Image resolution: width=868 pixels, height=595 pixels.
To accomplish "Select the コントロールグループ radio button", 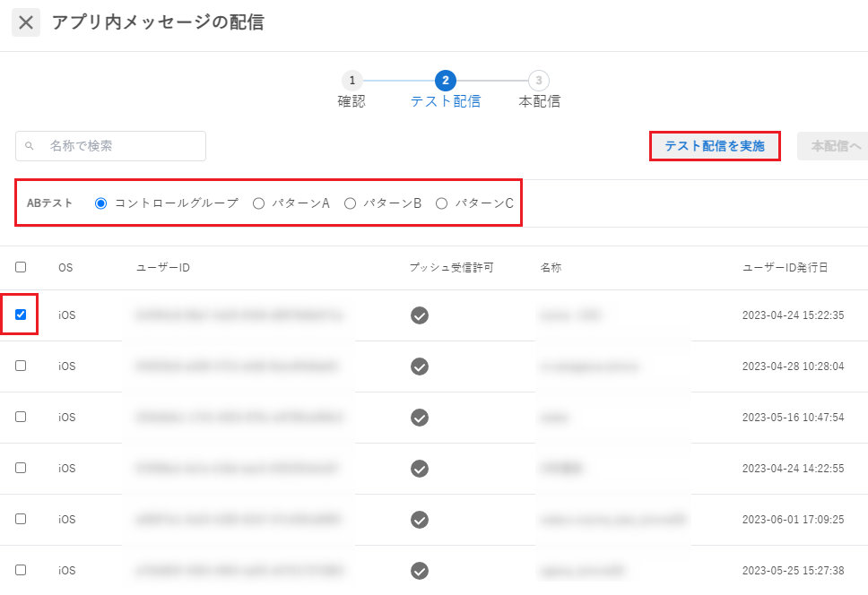I will pyautogui.click(x=101, y=203).
